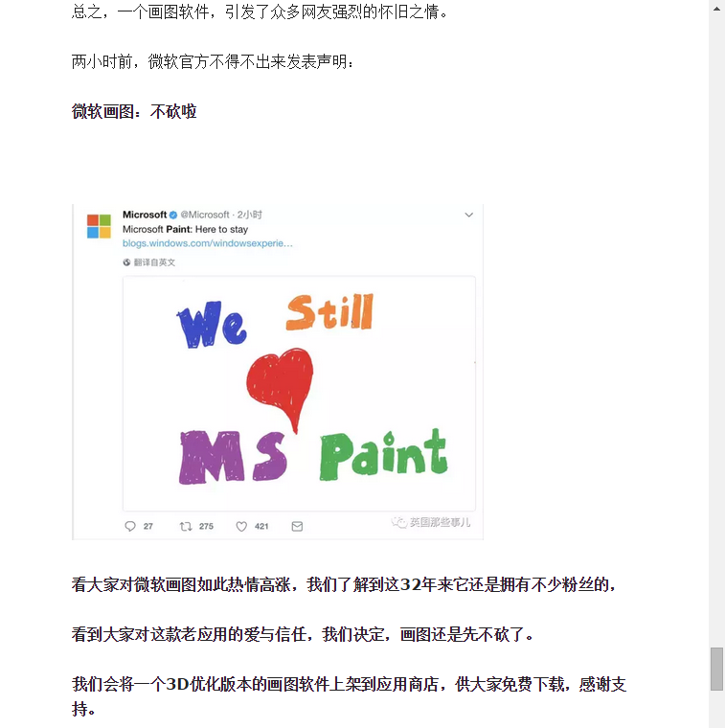Click the retweet arrows icon
The width and height of the screenshot is (725, 728).
[x=186, y=526]
